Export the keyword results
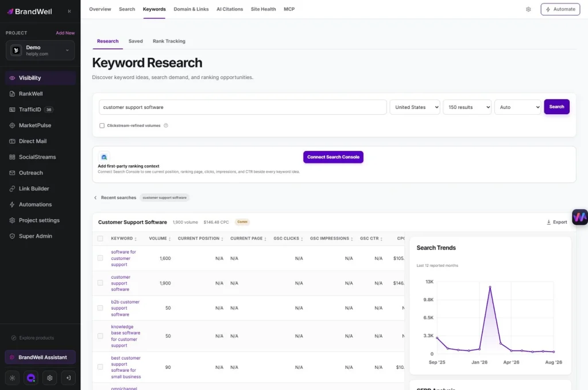 click(557, 222)
